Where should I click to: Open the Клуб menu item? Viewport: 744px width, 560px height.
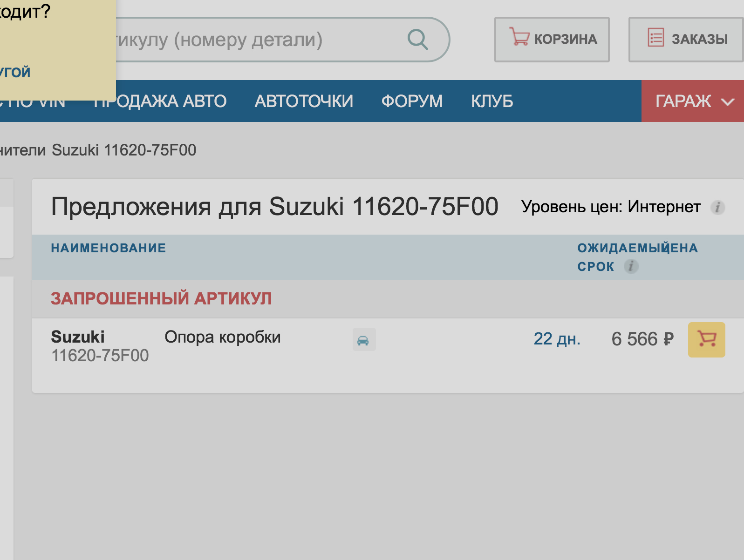[492, 101]
